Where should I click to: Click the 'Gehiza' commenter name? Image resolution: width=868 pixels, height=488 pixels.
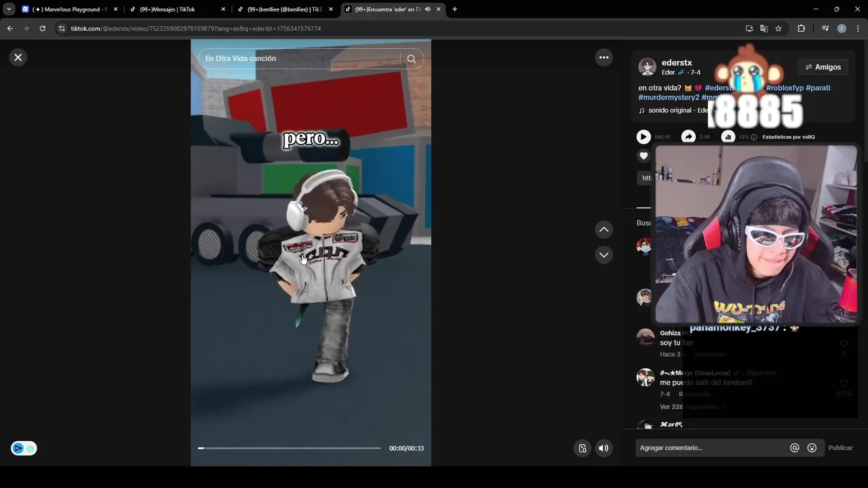[x=670, y=333]
